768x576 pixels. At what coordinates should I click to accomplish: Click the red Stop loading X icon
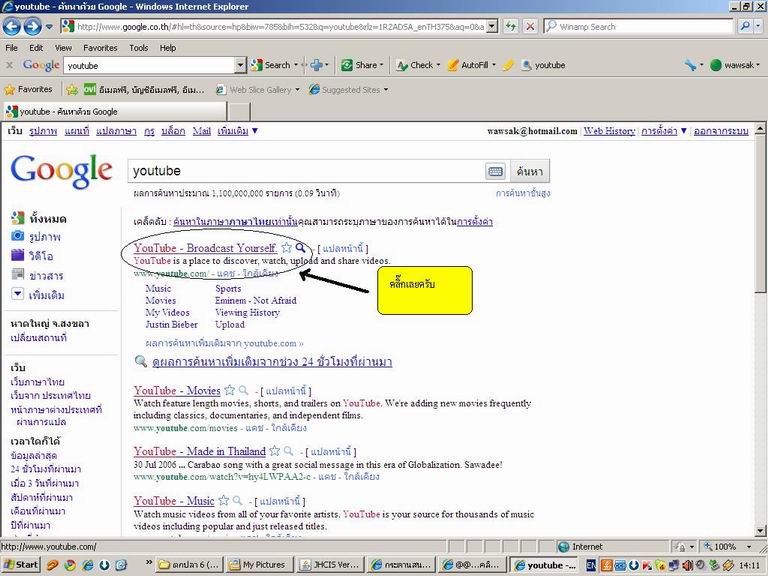(530, 26)
